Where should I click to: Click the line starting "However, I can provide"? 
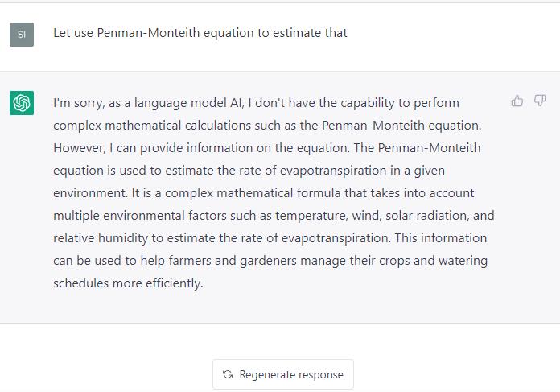point(267,148)
